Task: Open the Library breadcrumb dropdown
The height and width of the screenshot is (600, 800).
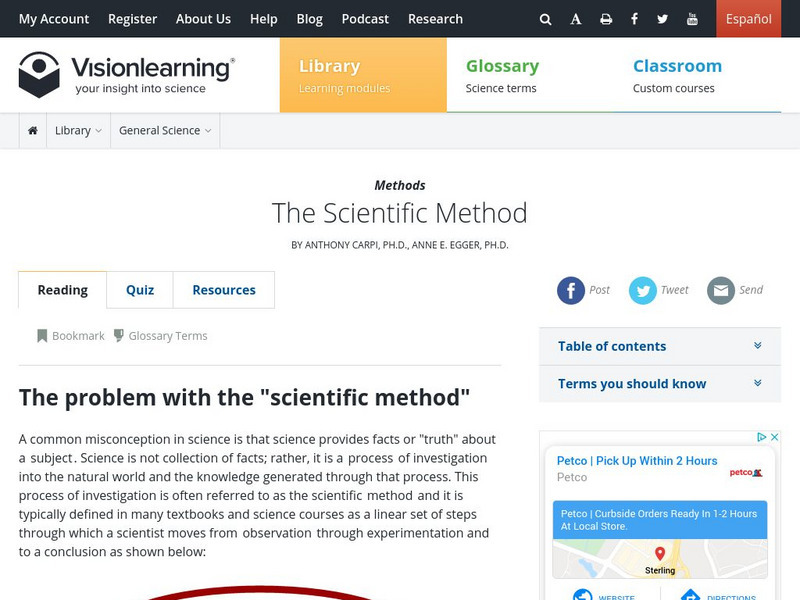Action: click(78, 131)
